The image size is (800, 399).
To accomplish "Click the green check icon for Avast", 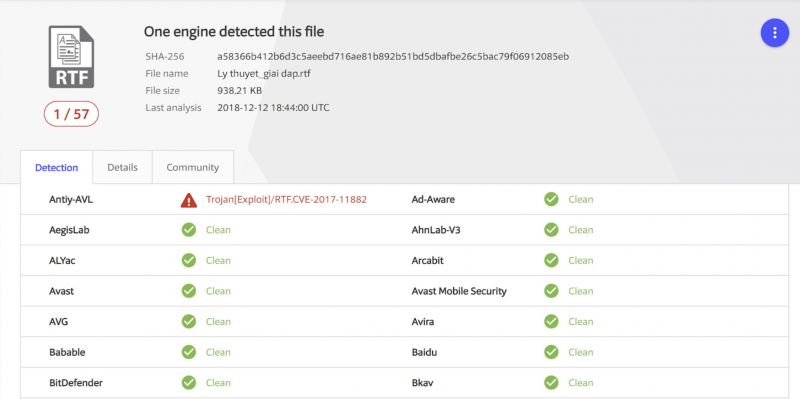I will pos(189,291).
